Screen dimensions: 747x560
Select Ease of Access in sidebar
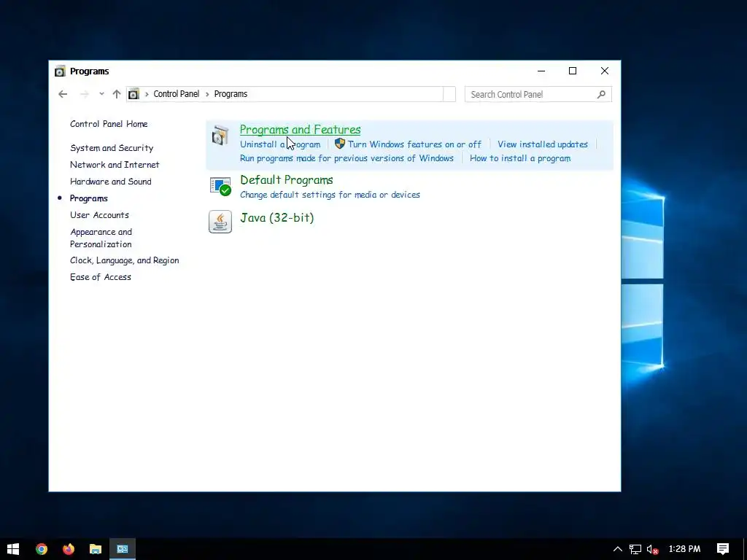point(100,277)
